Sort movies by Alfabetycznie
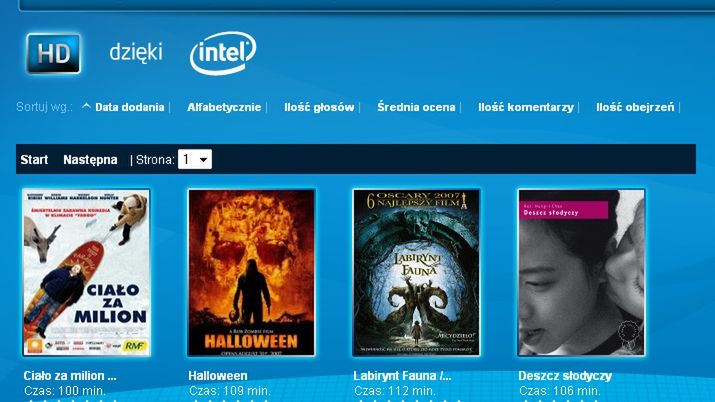This screenshot has width=715, height=402. 224,107
